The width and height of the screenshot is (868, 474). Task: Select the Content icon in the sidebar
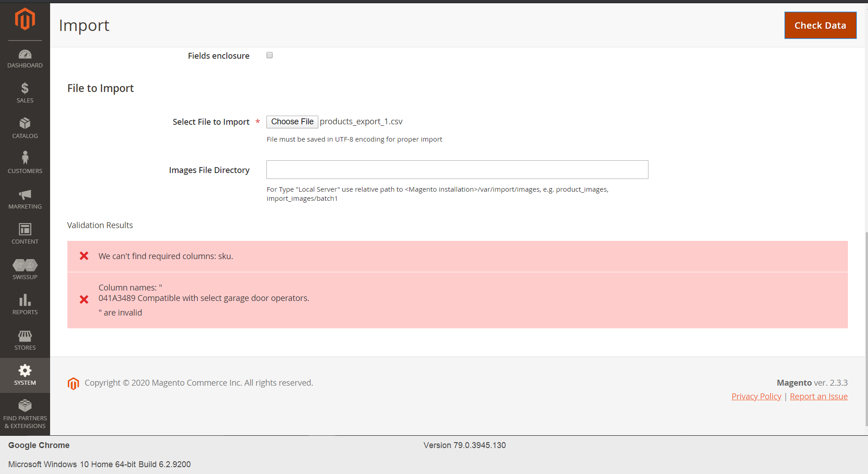(25, 234)
